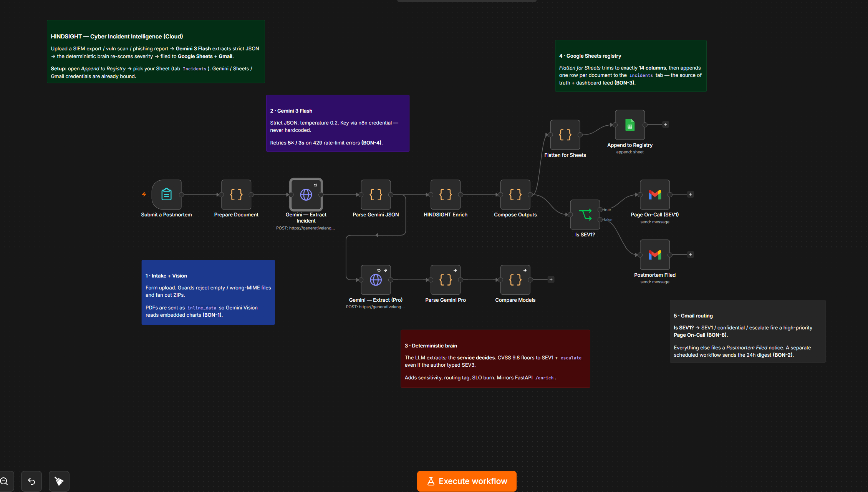Click the Is SEV1? true output connector

[x=600, y=209]
